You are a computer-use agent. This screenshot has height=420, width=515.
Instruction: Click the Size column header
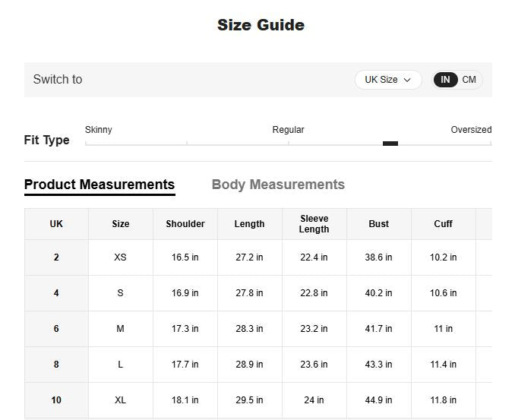tap(120, 224)
